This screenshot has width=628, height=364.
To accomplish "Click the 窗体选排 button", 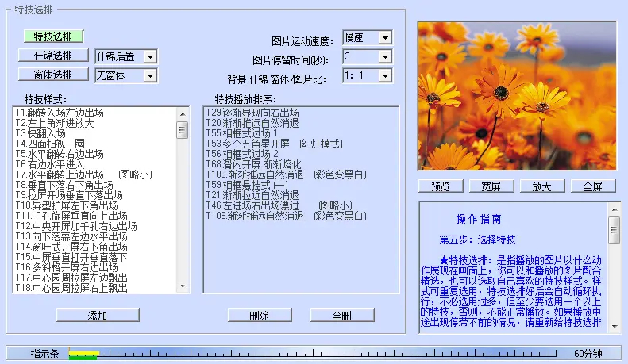I will tap(53, 75).
